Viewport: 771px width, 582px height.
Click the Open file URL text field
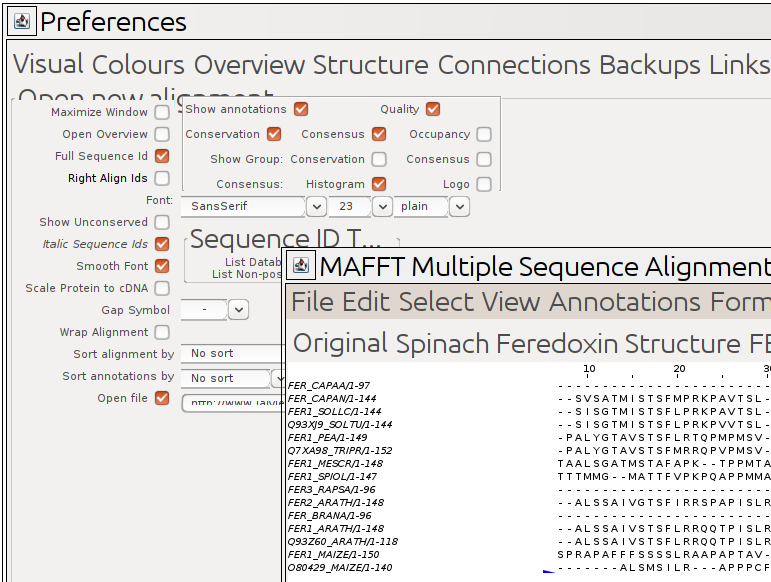232,403
